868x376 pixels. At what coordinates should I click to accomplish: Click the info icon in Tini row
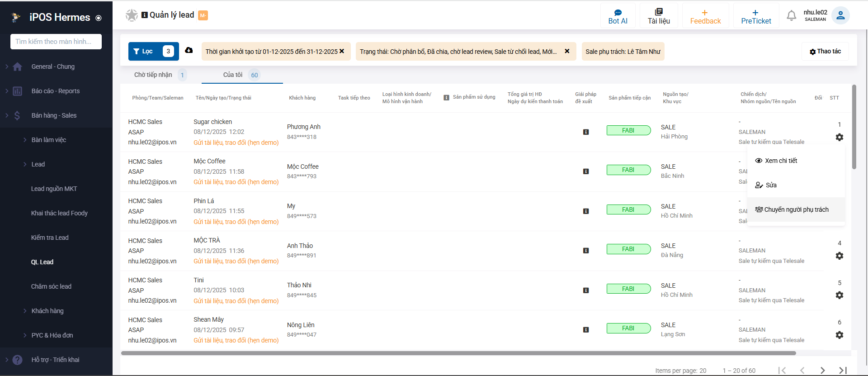586,290
